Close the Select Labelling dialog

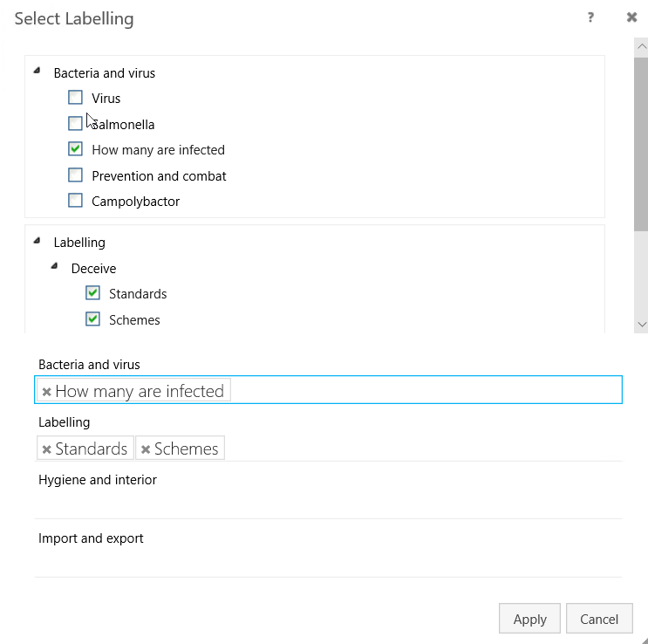pos(631,17)
